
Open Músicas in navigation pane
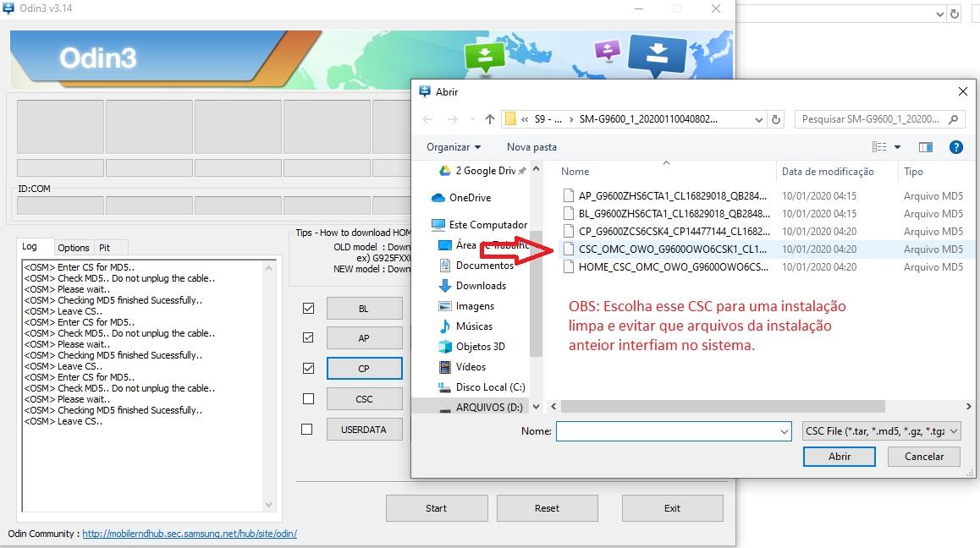pos(466,326)
